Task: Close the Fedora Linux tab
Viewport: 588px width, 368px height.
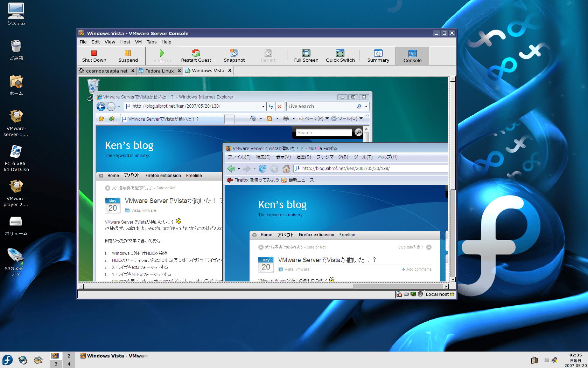Action: (179, 71)
